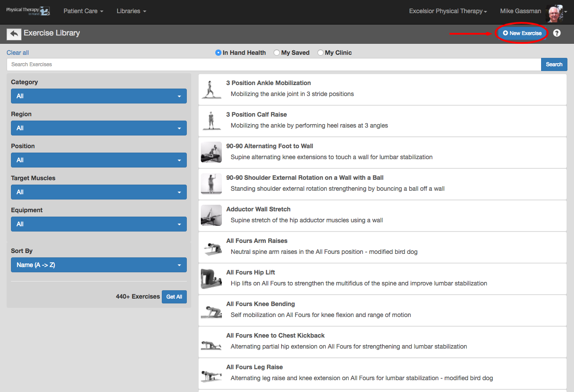The image size is (574, 392).
Task: Open the Libraries menu
Action: click(132, 11)
